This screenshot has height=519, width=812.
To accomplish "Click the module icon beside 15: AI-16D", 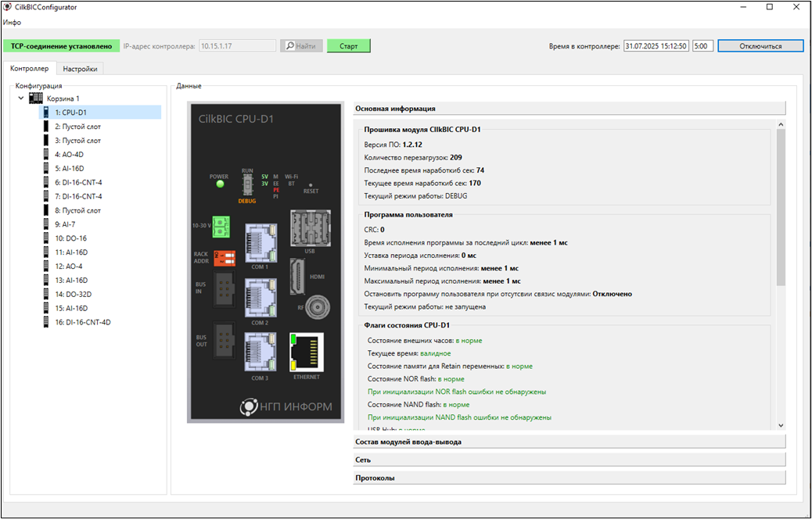I will click(46, 308).
